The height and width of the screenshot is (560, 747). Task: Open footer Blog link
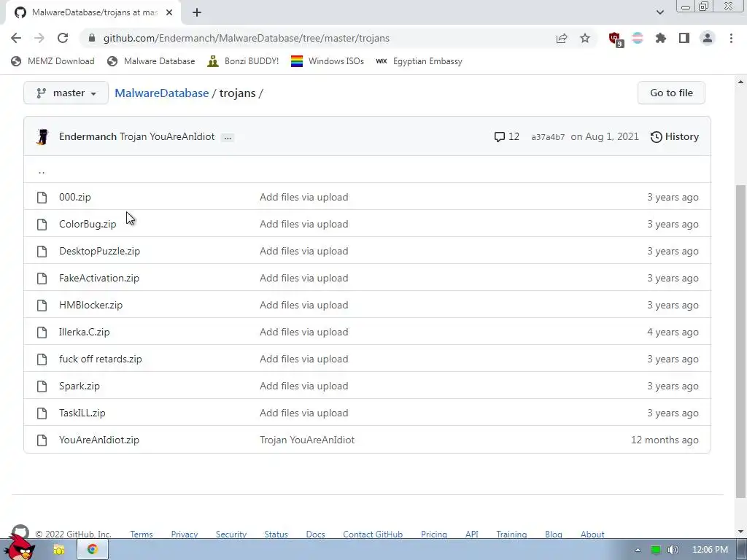tap(554, 534)
